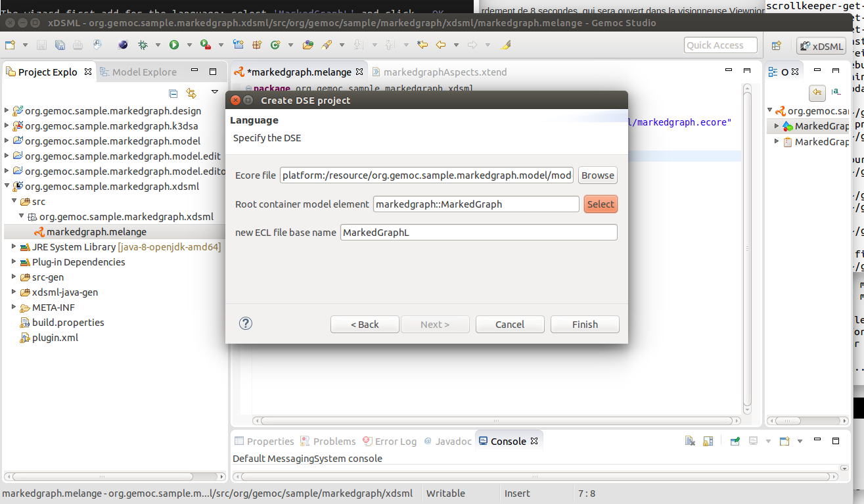Expand the src-gen folder
864x504 pixels.
15,277
